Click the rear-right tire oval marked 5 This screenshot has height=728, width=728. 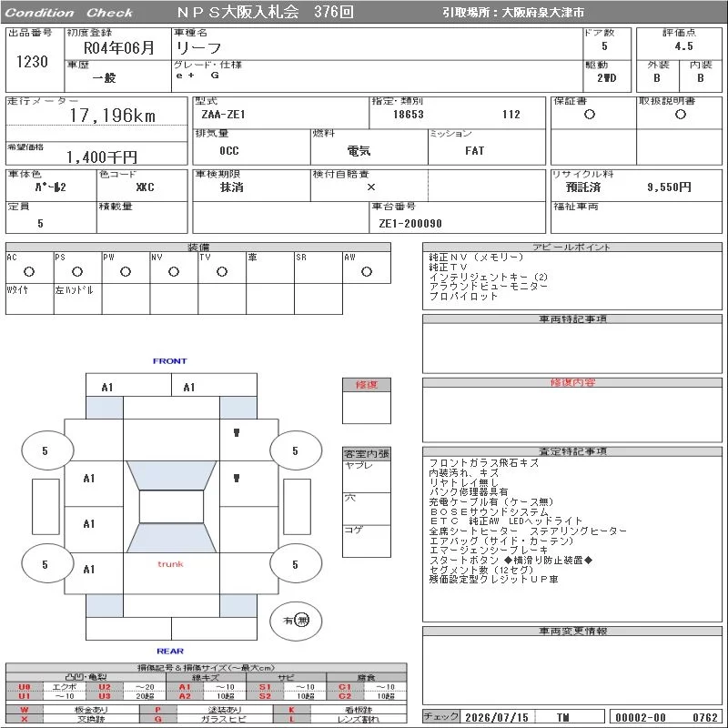[296, 564]
